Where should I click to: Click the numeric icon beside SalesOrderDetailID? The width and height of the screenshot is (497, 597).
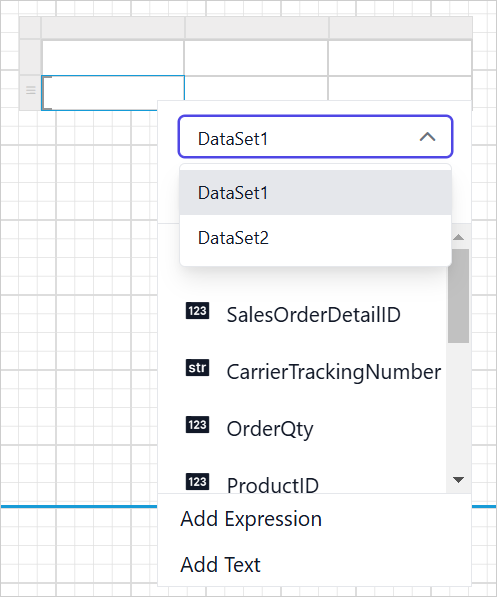(x=197, y=311)
